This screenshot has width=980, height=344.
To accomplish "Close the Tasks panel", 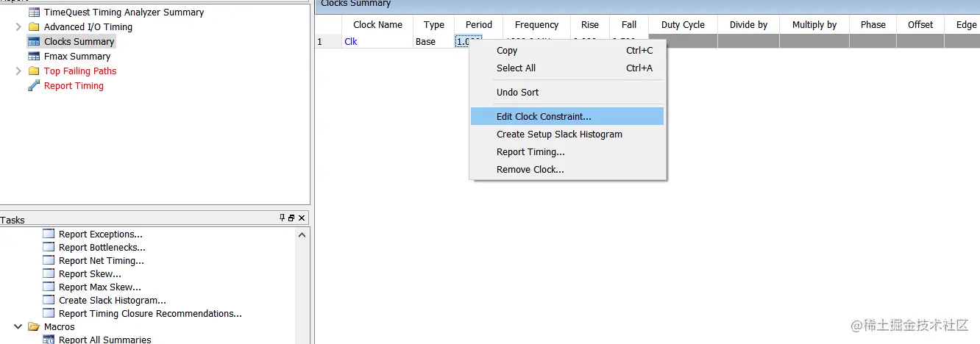I will (302, 218).
